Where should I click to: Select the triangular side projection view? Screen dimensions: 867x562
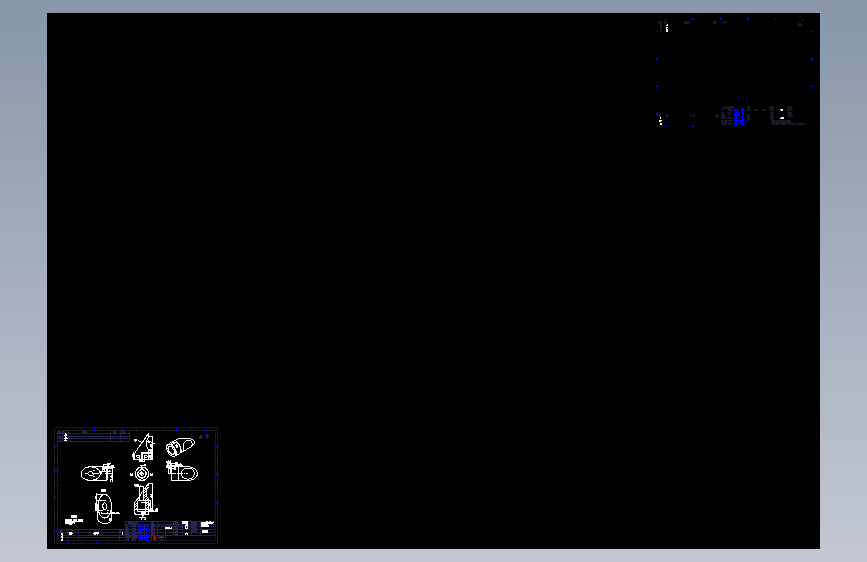click(x=143, y=447)
